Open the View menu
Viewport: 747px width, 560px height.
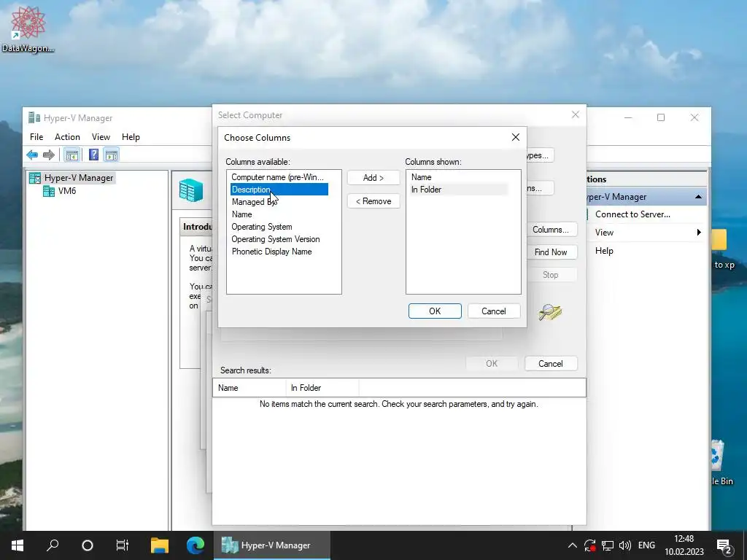(101, 137)
